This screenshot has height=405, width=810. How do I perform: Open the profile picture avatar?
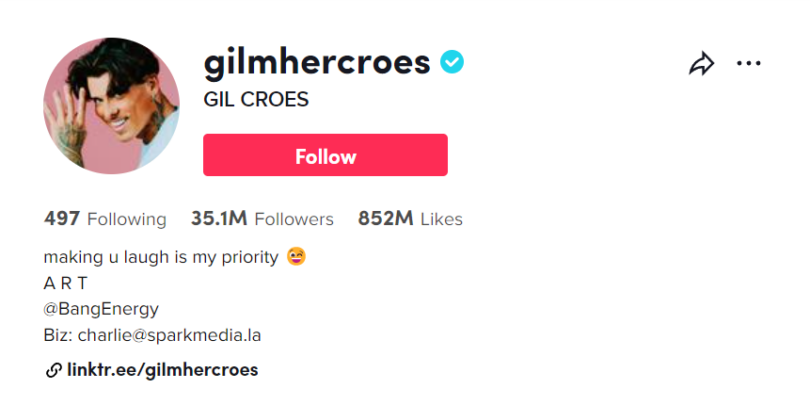(112, 105)
